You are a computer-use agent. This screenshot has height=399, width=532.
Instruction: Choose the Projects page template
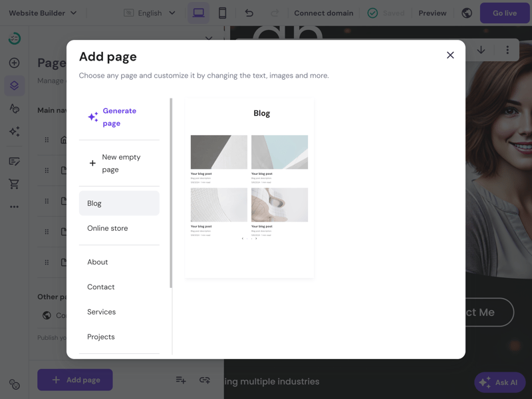tap(119, 336)
